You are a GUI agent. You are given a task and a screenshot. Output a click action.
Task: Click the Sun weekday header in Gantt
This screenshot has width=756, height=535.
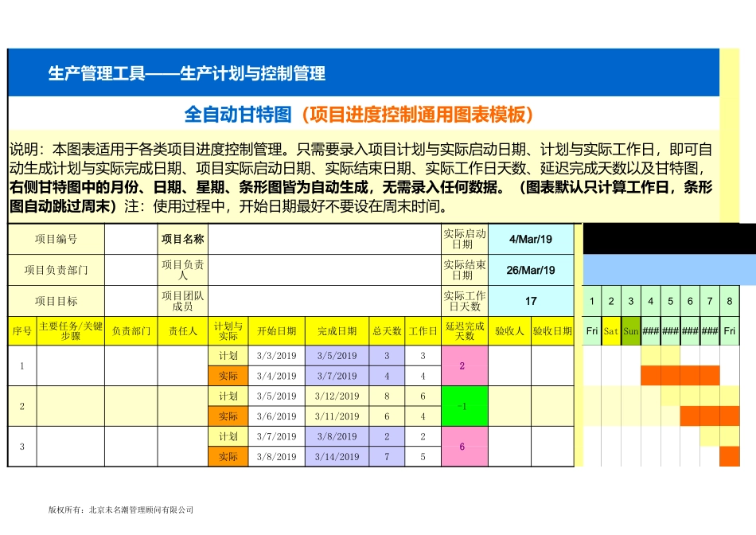(x=630, y=331)
